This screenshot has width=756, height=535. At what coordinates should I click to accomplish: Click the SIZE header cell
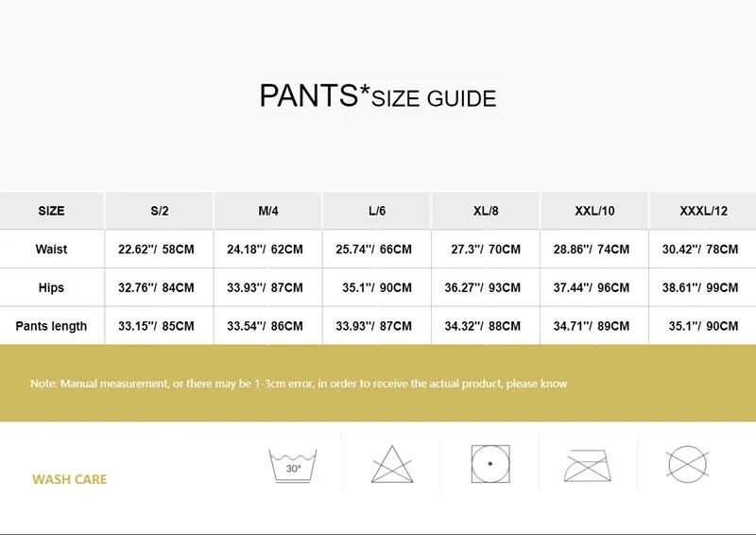tap(52, 211)
